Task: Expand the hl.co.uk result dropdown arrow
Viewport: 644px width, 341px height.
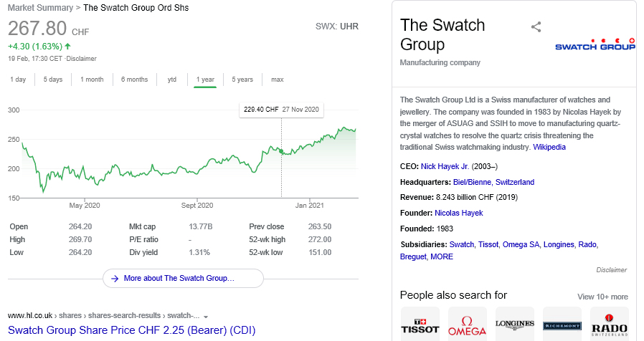Action: 206,316
